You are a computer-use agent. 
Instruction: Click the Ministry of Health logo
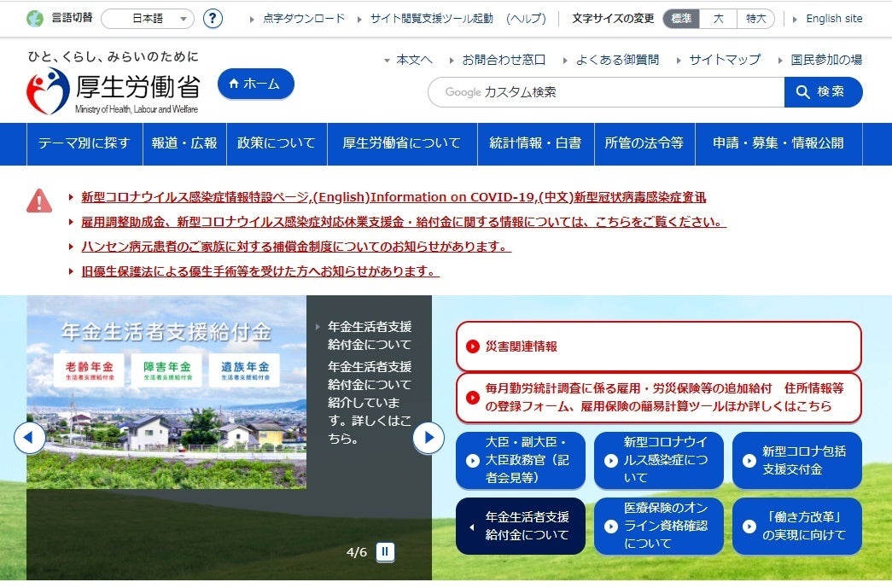pyautogui.click(x=113, y=91)
